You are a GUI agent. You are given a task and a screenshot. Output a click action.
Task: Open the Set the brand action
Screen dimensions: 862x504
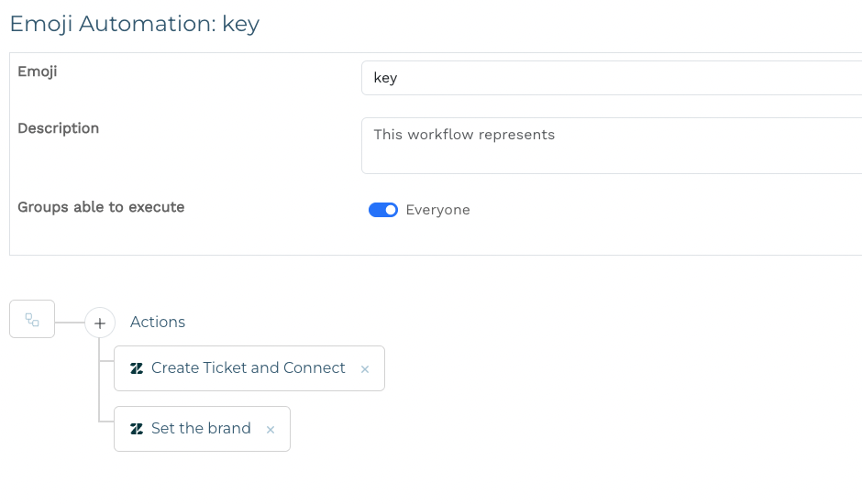click(x=201, y=429)
